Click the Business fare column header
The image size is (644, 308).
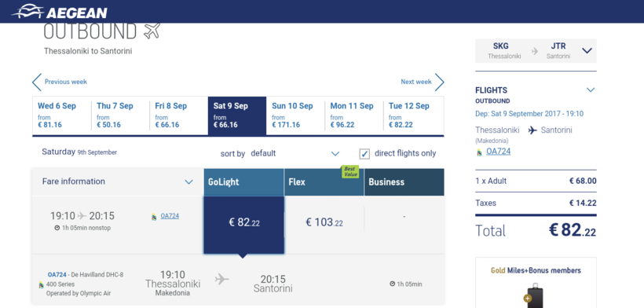[404, 182]
